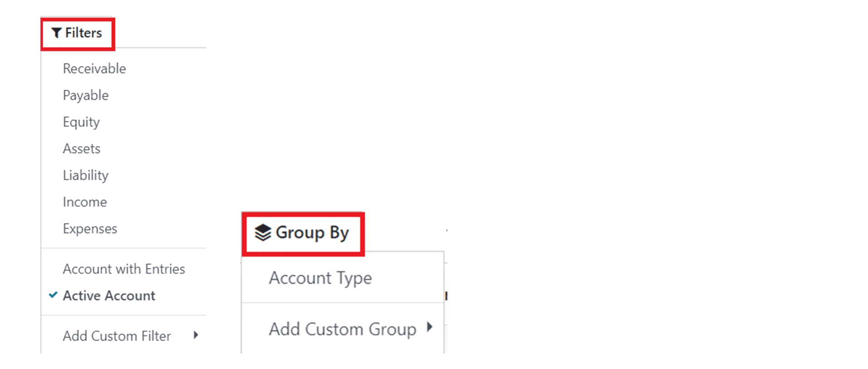
Task: Open the Group By dropdown label
Action: [x=312, y=232]
